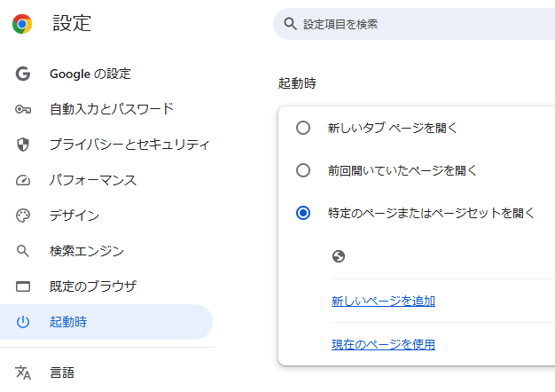Select 新しいタブ ページを開く radio button

(303, 128)
